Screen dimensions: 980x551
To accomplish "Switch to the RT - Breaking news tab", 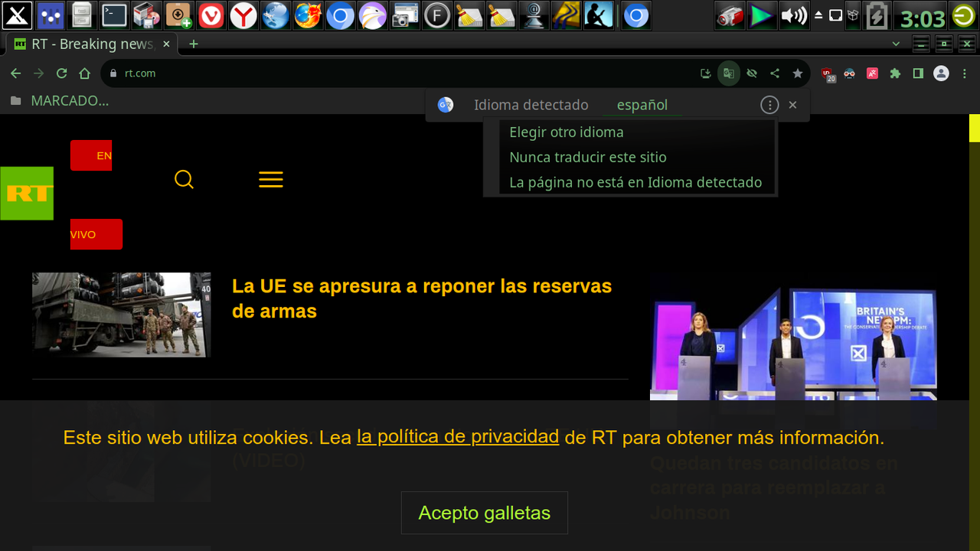I will pyautogui.click(x=91, y=44).
